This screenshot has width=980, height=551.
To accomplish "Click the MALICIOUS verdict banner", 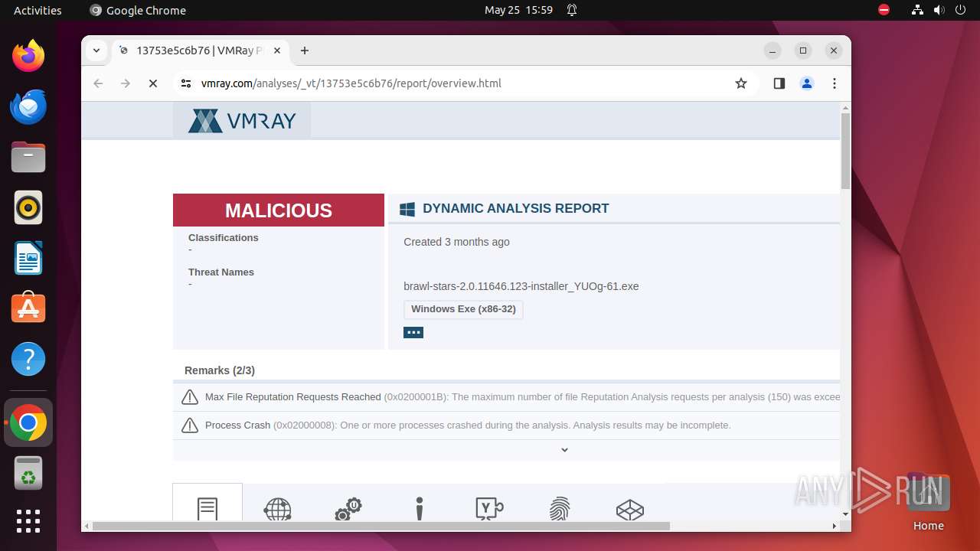I will click(279, 210).
